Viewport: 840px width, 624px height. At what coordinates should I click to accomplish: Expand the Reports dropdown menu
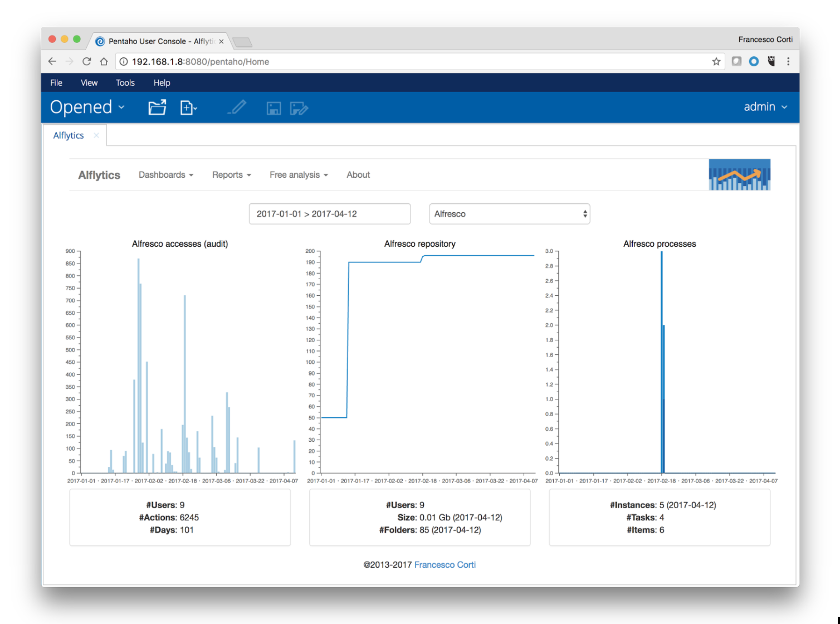[232, 174]
